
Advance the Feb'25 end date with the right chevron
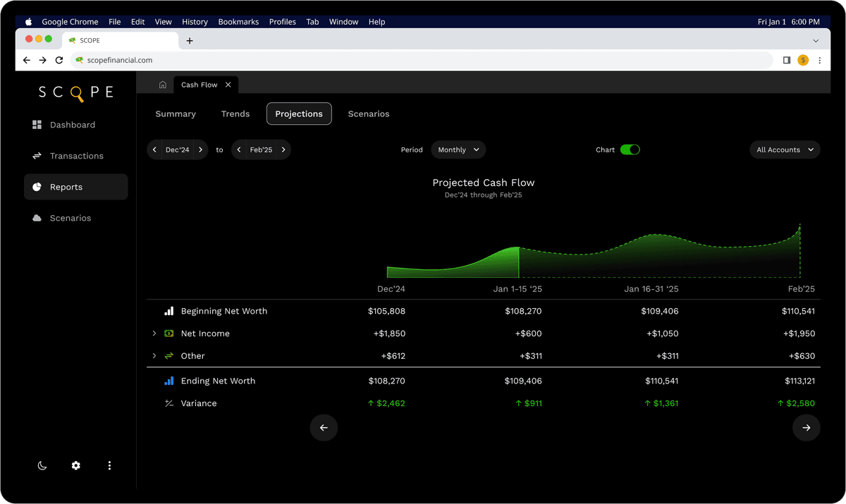coord(283,149)
